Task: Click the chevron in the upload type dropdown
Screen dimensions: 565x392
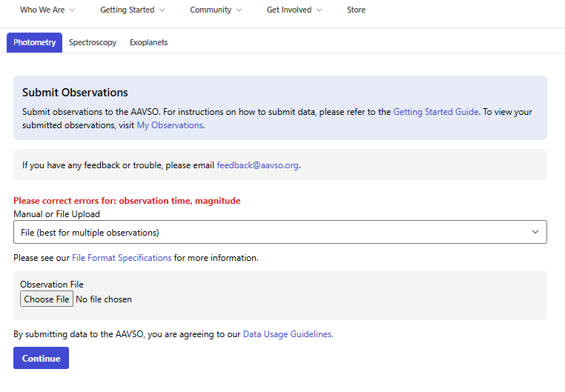Action: point(535,232)
